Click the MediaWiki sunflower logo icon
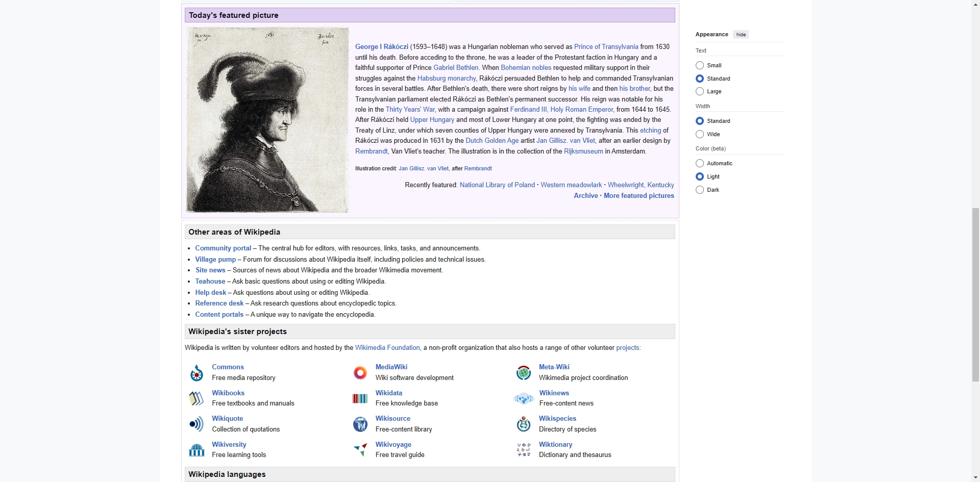This screenshot has height=482, width=980. click(360, 373)
